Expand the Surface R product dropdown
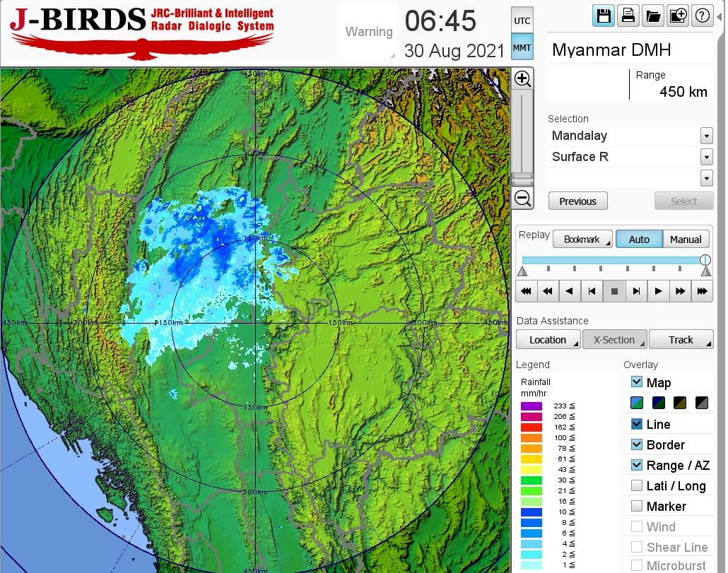The width and height of the screenshot is (728, 573). point(706,157)
